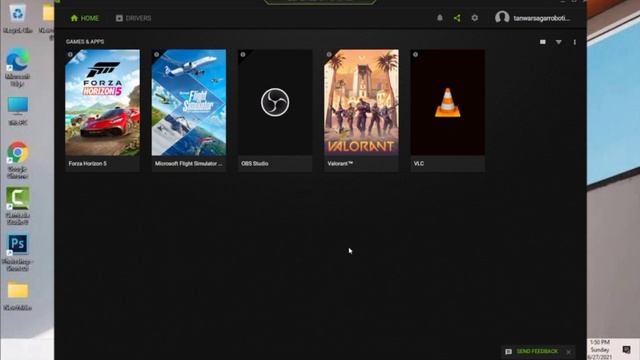Screen dimensions: 640x360
Task: Open the settings gear icon
Action: [x=474, y=18]
